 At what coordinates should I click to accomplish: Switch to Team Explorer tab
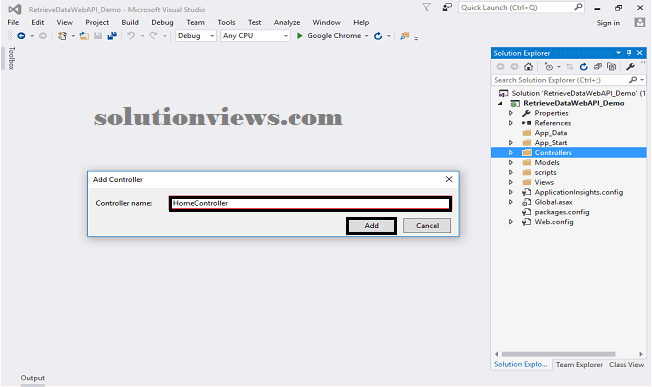(579, 365)
